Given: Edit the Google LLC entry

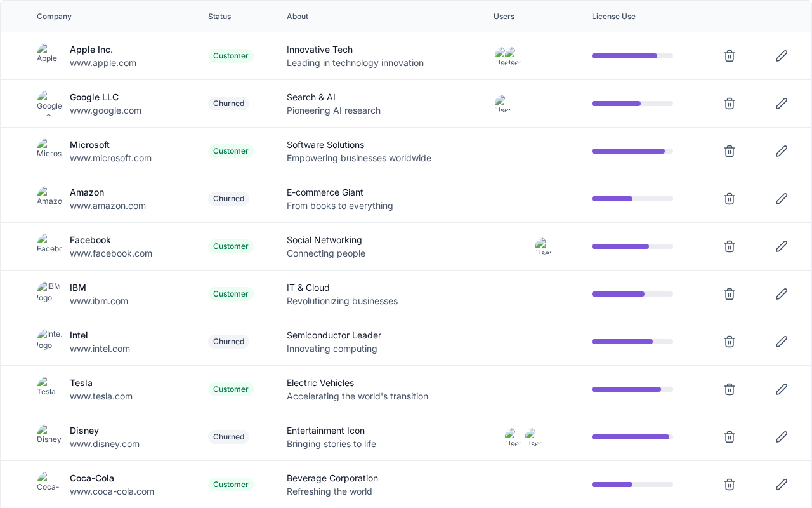Looking at the screenshot, I should tap(782, 104).
